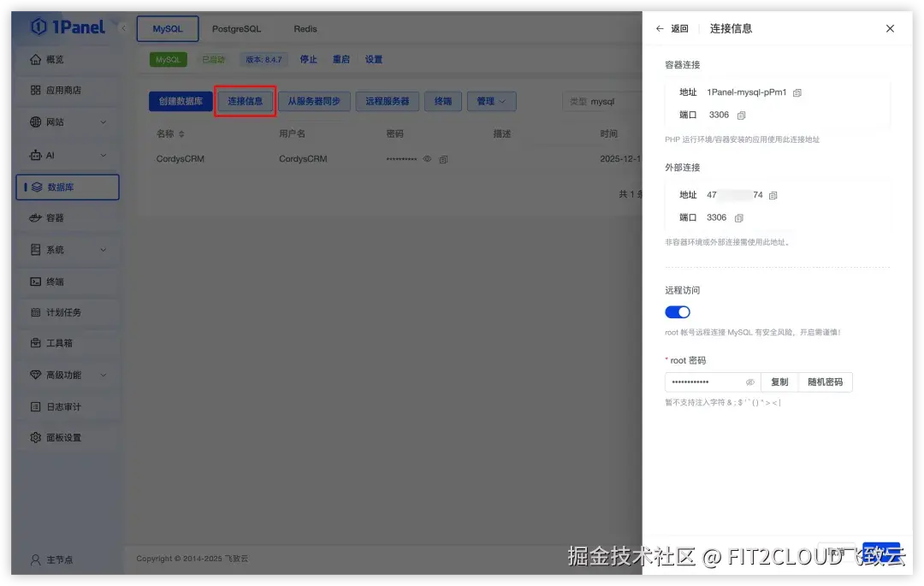This screenshot has width=924, height=586.
Task: Open the 工具箱 toolbox icon
Action: (35, 343)
